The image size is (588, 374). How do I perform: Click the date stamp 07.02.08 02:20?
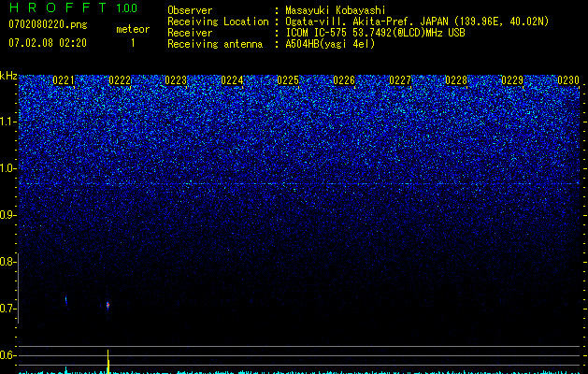coord(48,43)
